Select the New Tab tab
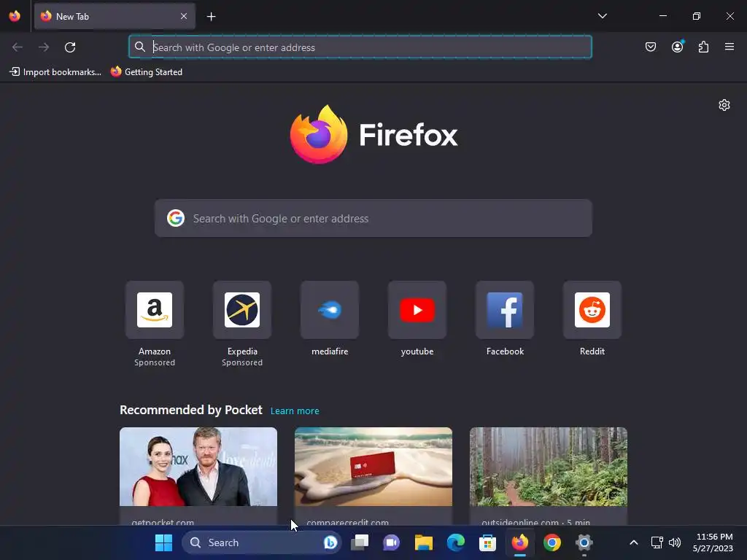Screen dimensions: 747x560 point(115,16)
